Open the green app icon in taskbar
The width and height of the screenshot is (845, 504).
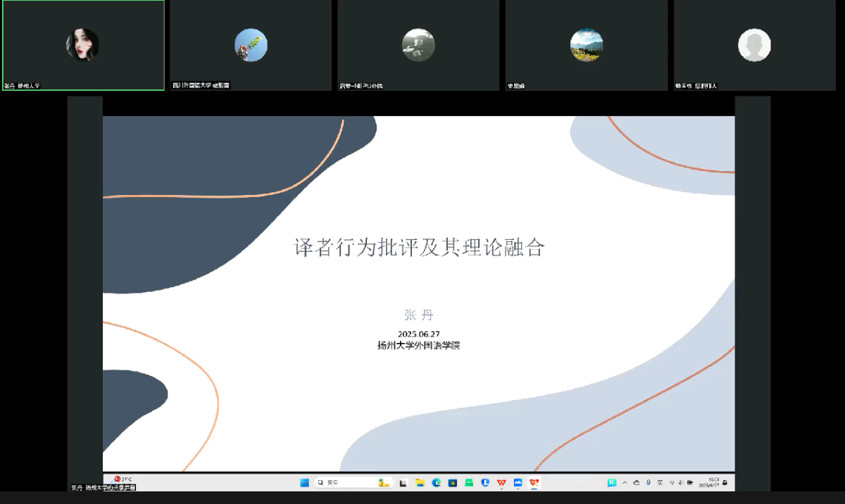tap(469, 483)
